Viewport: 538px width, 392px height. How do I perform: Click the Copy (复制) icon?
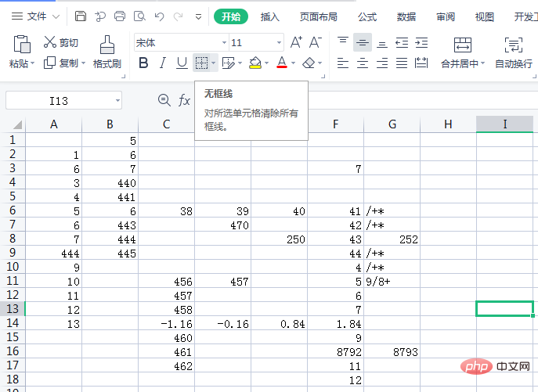50,63
